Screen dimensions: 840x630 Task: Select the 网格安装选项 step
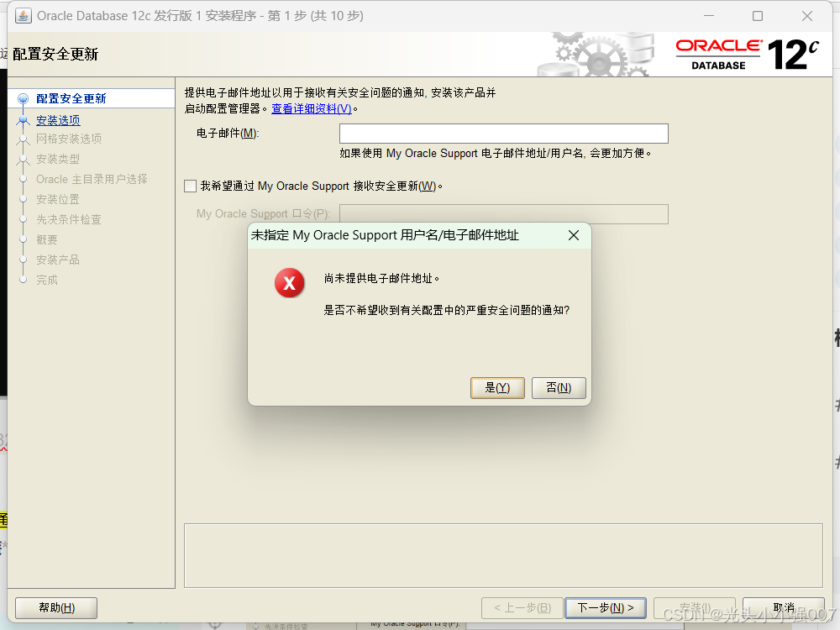[69, 139]
